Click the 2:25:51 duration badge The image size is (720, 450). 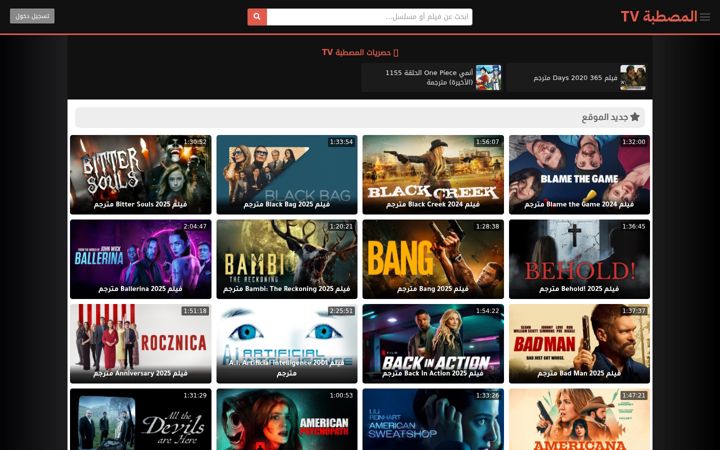click(x=341, y=311)
